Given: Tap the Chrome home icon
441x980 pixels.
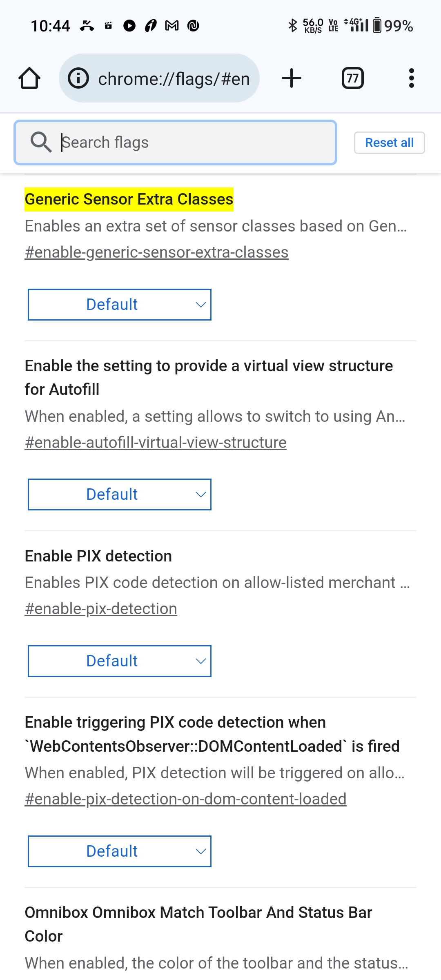Looking at the screenshot, I should point(29,78).
